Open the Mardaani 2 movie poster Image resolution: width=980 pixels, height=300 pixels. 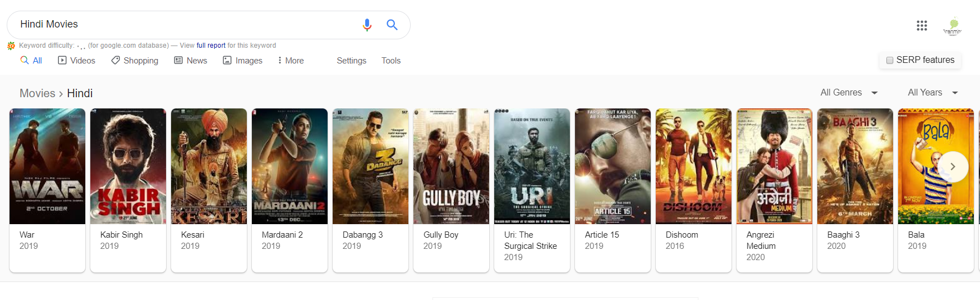pos(290,166)
